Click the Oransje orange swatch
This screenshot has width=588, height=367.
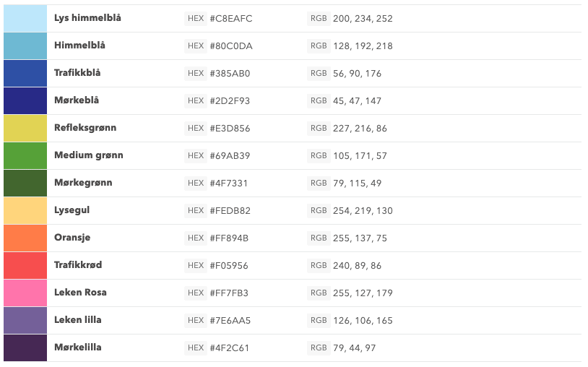(x=25, y=238)
